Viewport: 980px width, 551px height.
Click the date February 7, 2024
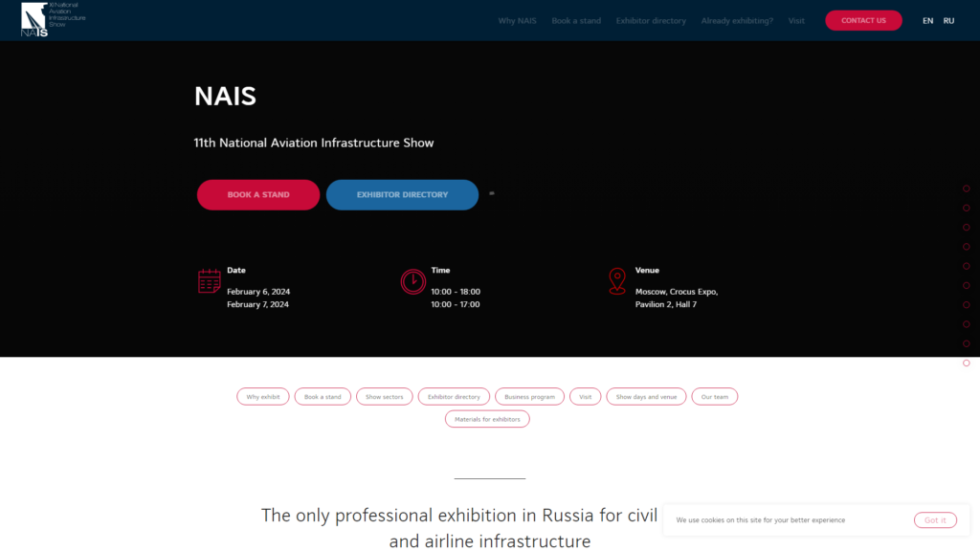coord(257,305)
